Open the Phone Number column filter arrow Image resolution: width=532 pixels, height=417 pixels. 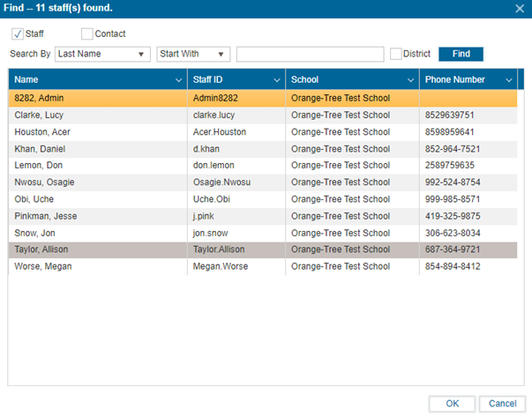(x=508, y=80)
